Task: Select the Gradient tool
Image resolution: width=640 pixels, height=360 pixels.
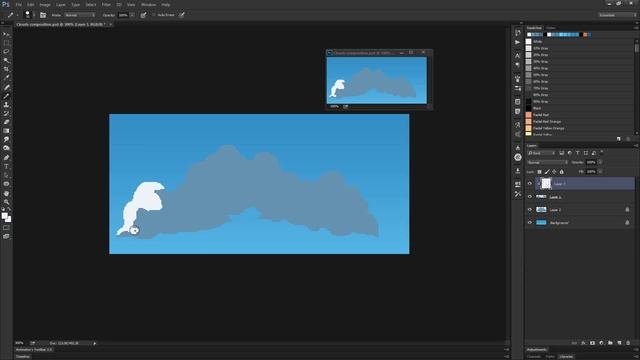Action: [x=6, y=131]
